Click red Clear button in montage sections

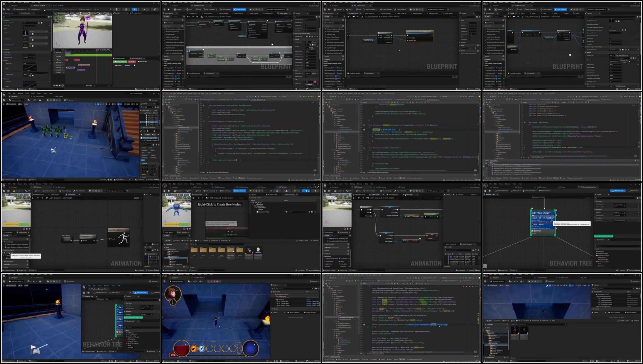click(132, 62)
